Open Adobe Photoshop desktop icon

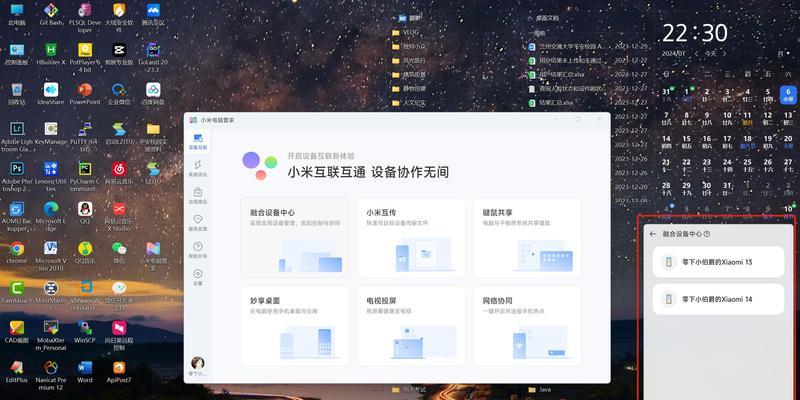pos(17,177)
